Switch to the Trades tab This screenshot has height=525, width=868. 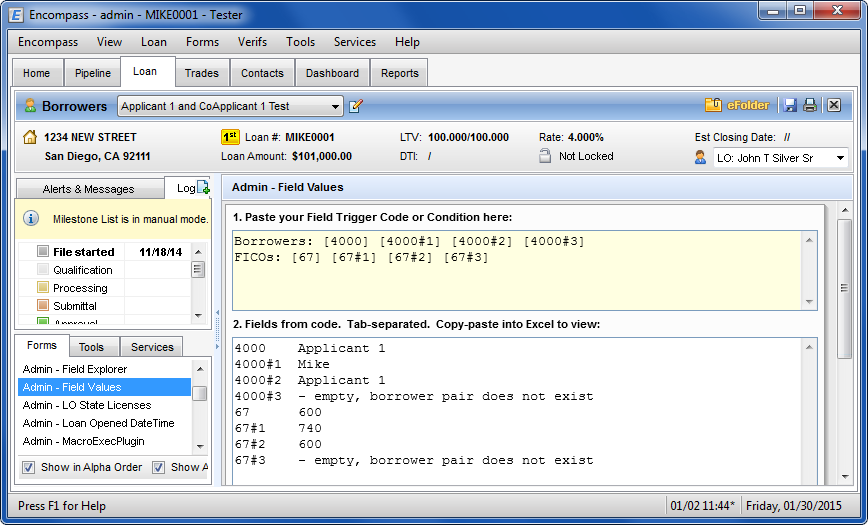pos(202,73)
